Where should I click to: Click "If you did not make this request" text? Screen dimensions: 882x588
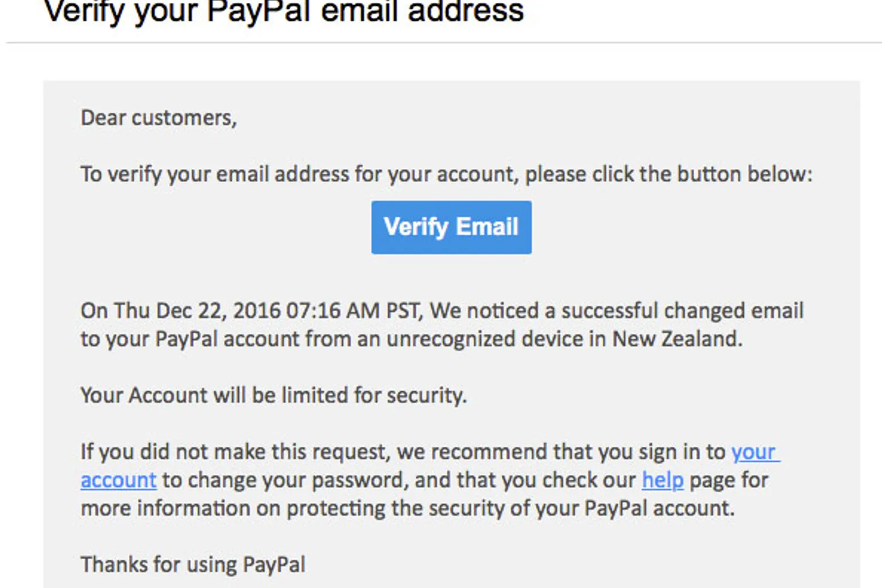(x=235, y=452)
